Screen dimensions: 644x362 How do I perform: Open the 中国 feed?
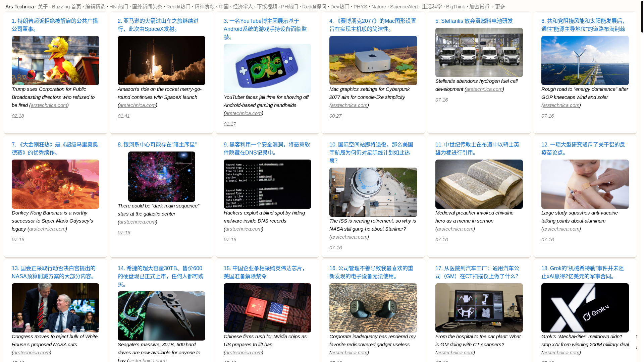[x=224, y=6]
